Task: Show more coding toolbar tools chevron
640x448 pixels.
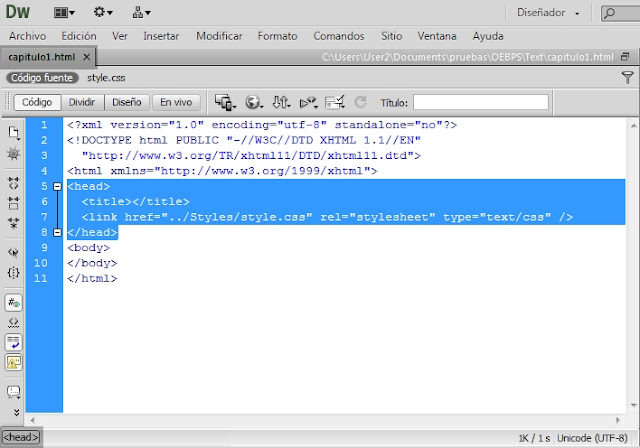Action: click(17, 413)
